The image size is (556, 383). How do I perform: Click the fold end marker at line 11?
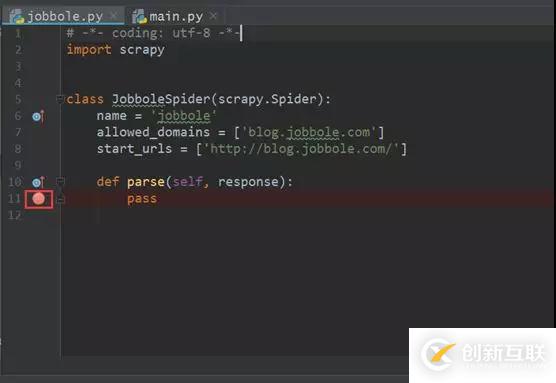[x=61, y=200]
